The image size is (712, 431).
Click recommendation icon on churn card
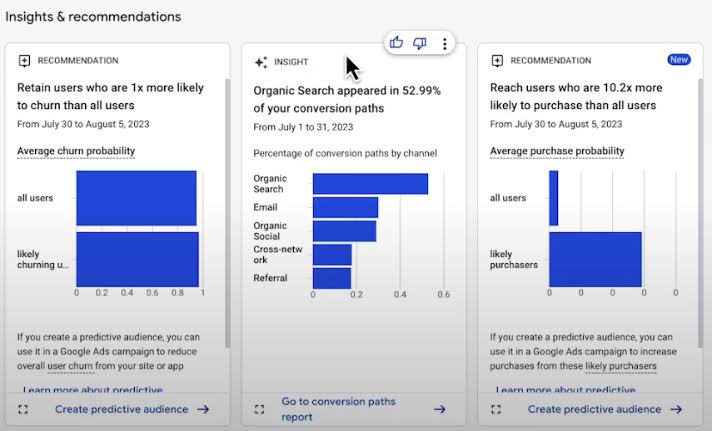point(24,61)
